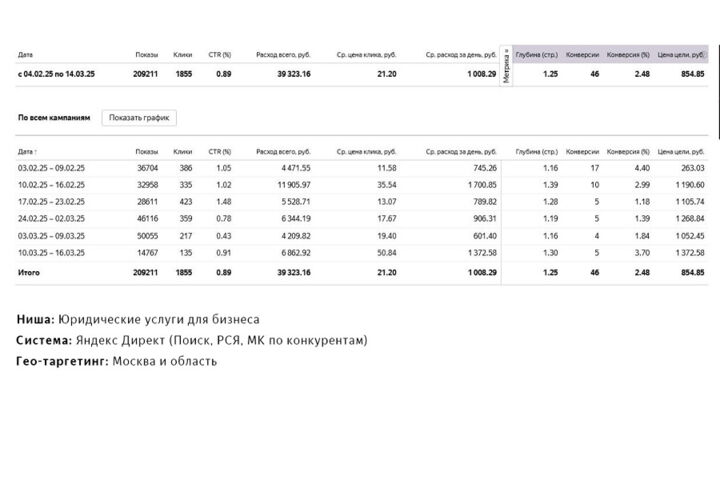Open the 10.02.25 – 16.02.25 row
The image size is (720, 480).
[361, 185]
